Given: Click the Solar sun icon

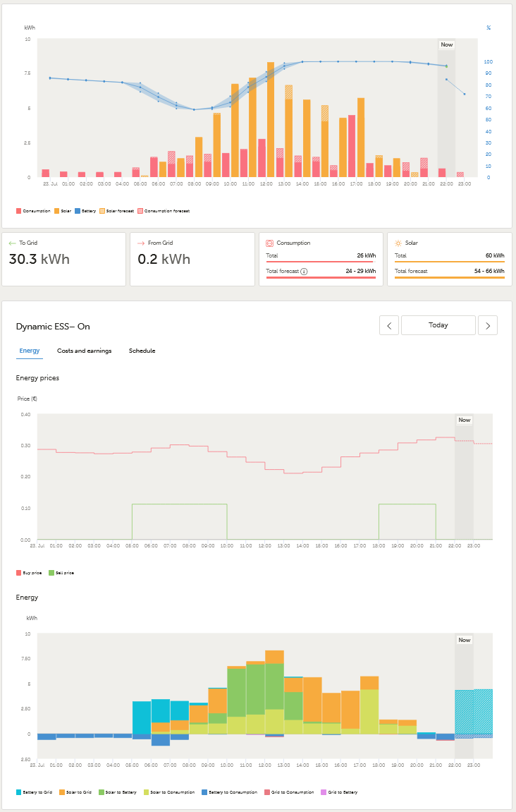Looking at the screenshot, I should (x=398, y=243).
